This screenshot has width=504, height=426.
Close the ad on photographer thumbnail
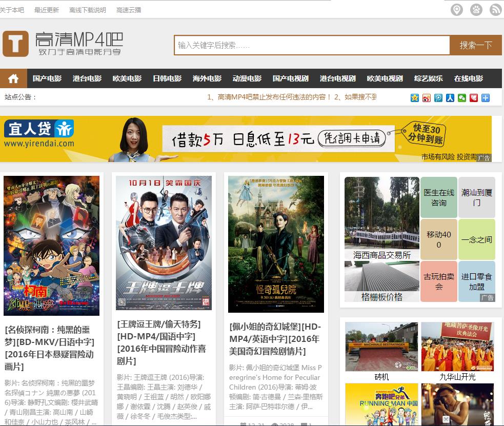(446, 419)
